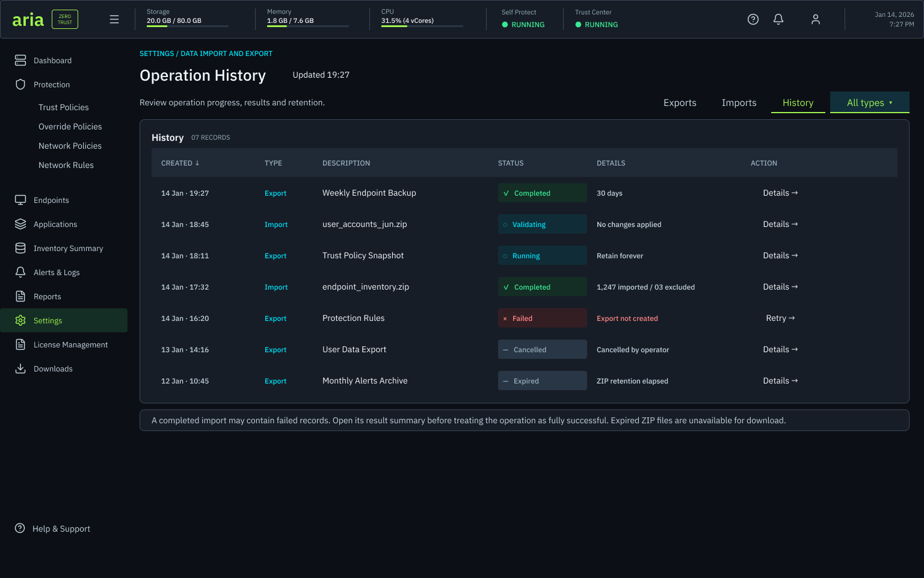Click Data Import and Export breadcrumb

(227, 54)
